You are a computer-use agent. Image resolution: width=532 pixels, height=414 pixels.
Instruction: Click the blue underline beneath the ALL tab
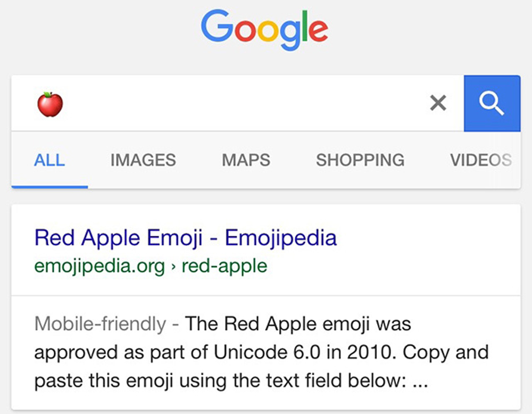click(x=49, y=187)
